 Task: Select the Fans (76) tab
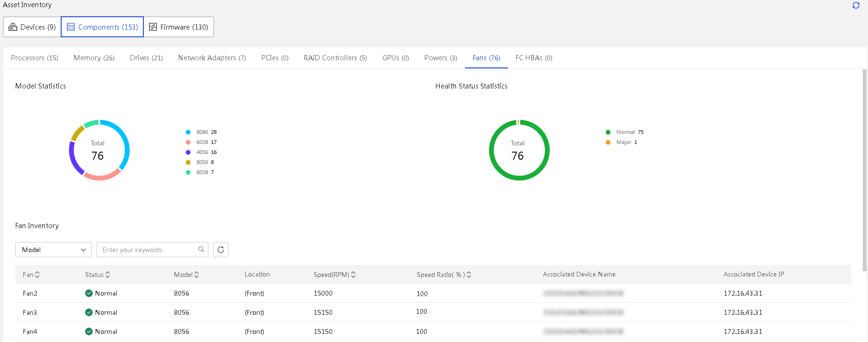487,58
